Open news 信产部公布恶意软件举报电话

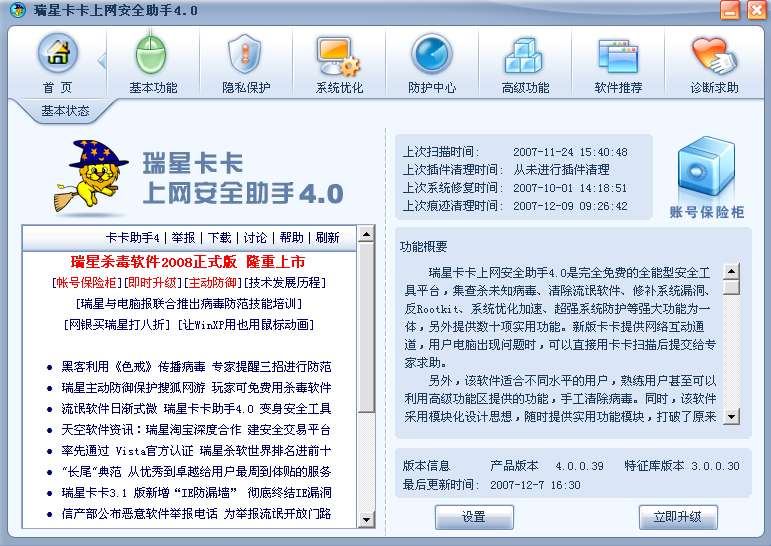(x=196, y=514)
